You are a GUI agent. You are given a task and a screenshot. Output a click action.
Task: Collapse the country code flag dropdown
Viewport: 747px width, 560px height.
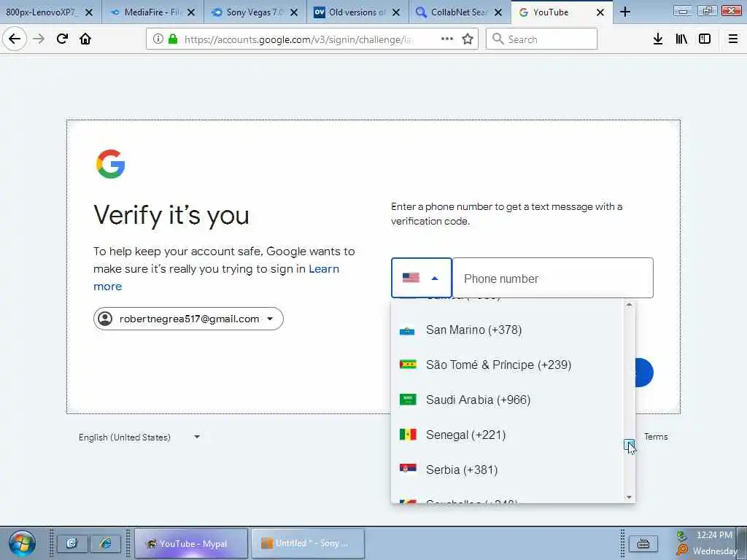(x=421, y=278)
